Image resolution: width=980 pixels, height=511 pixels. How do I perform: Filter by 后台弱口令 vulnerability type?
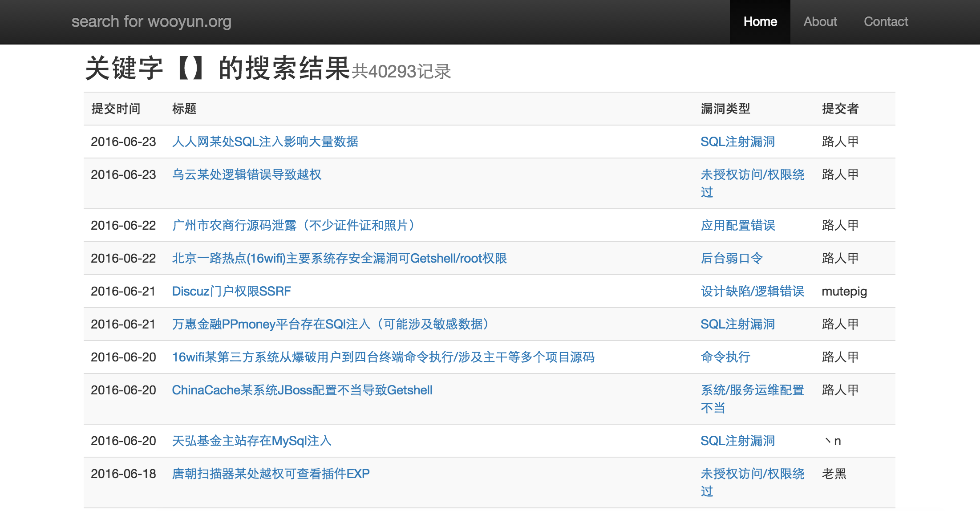[731, 259]
